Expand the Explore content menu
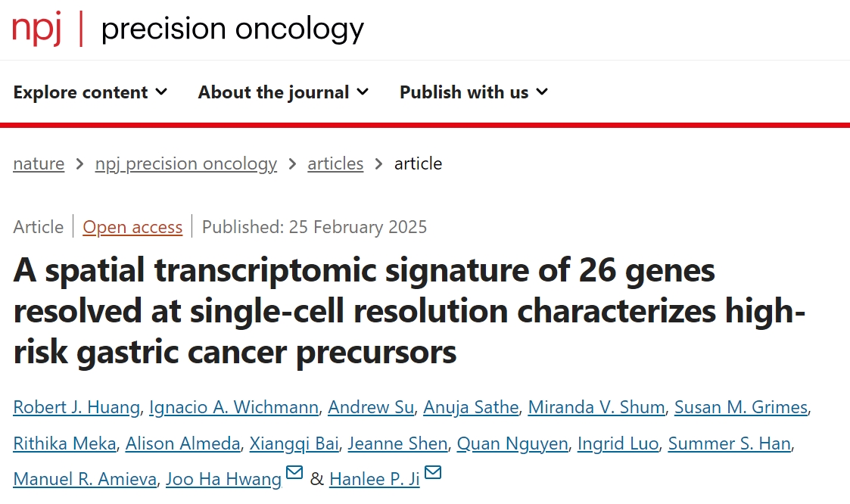Image resolution: width=850 pixels, height=504 pixels. (x=91, y=92)
